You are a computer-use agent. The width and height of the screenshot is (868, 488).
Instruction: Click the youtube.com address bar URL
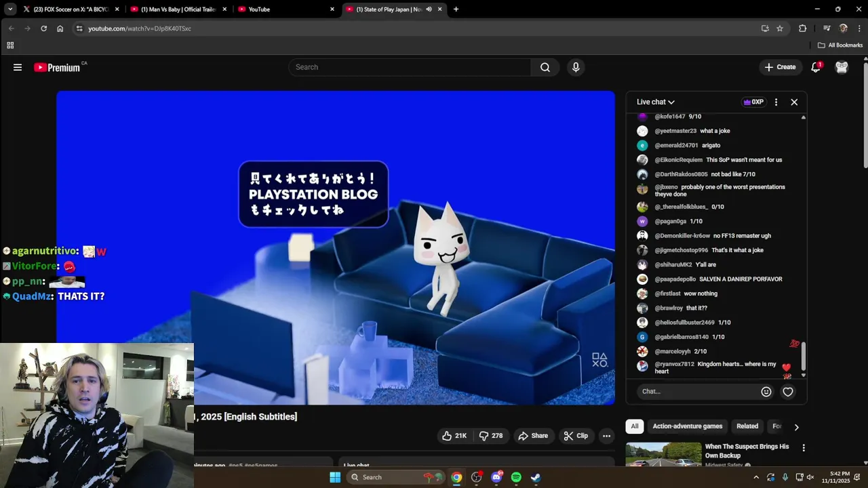[140, 28]
